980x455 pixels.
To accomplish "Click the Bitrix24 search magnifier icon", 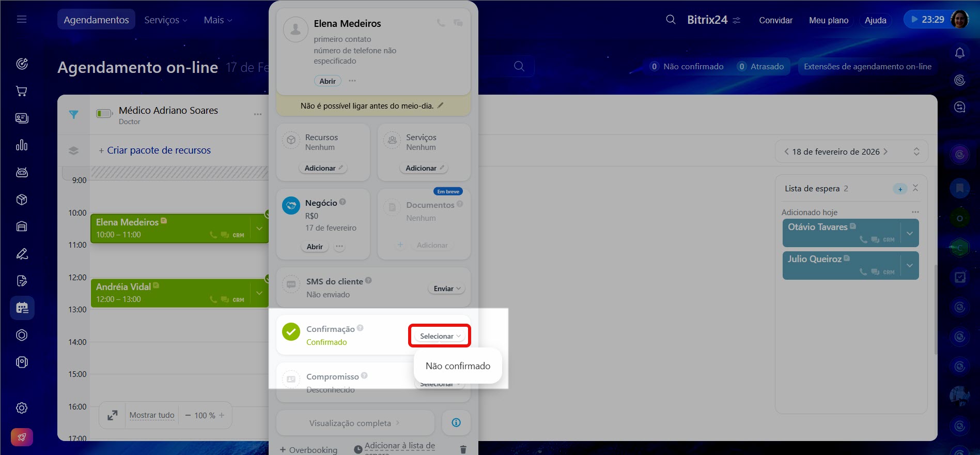I will point(671,20).
